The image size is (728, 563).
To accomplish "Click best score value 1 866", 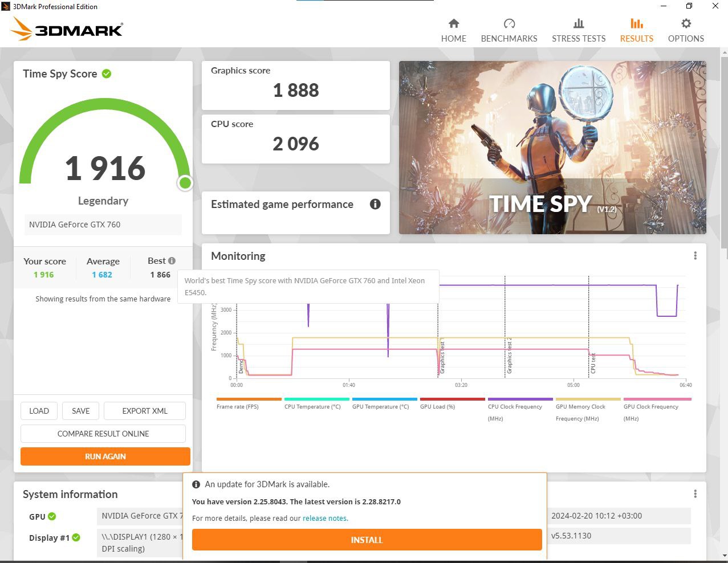I will [160, 275].
